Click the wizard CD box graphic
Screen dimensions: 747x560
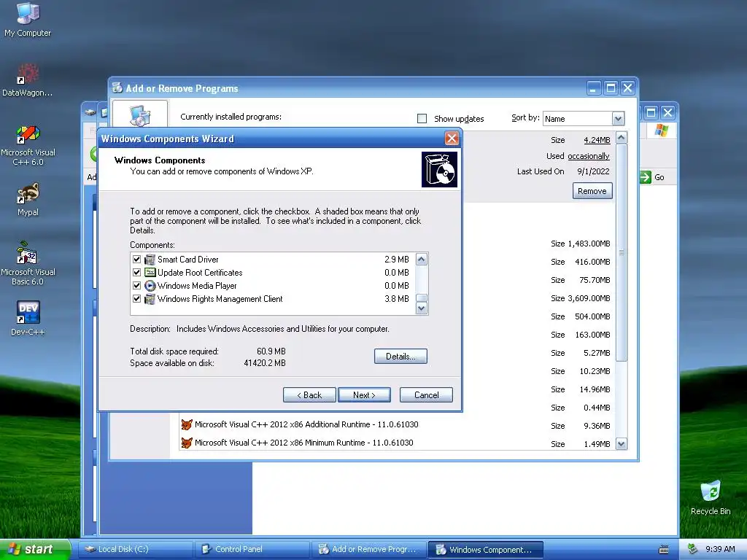click(x=439, y=169)
